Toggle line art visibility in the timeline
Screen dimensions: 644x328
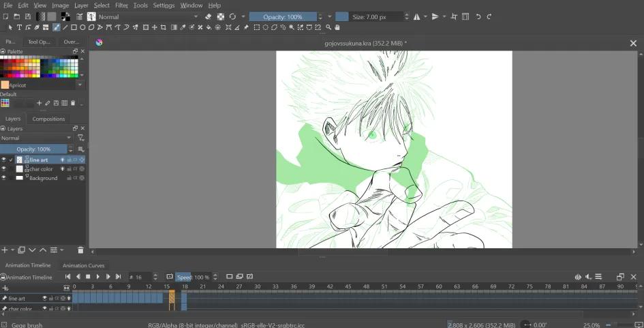click(45, 299)
